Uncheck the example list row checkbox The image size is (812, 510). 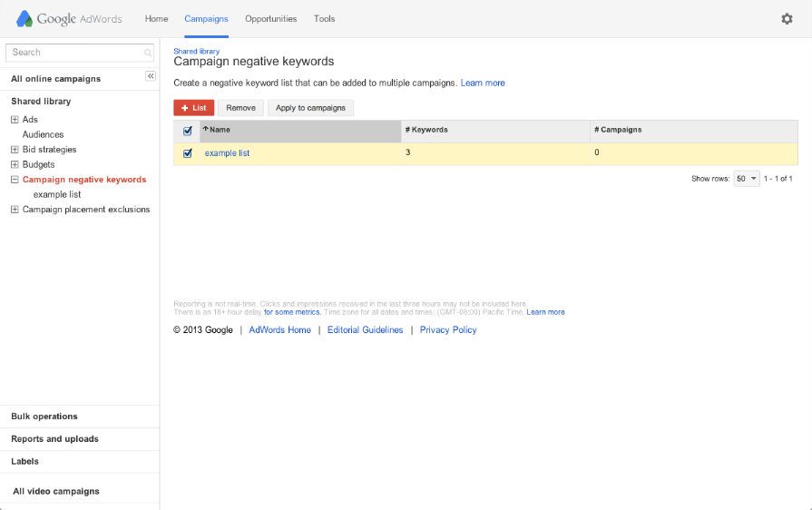[188, 153]
